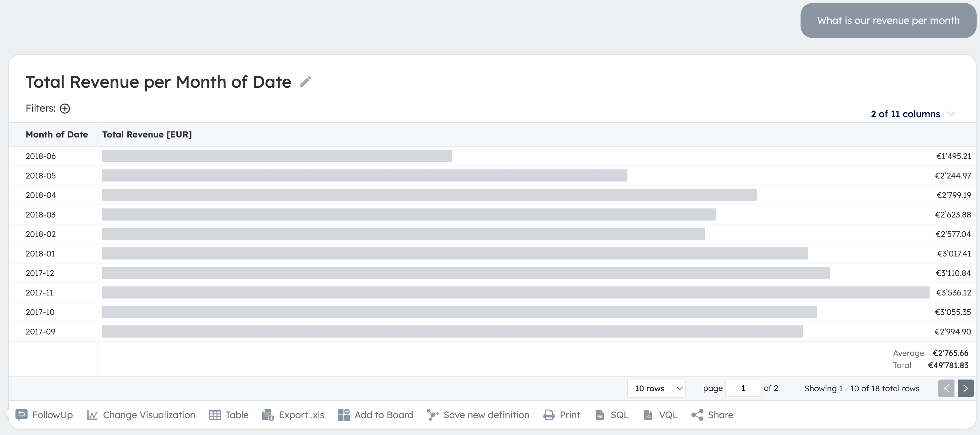Click the pencil icon to edit title
Image resolution: width=980 pixels, height=435 pixels.
click(x=305, y=81)
